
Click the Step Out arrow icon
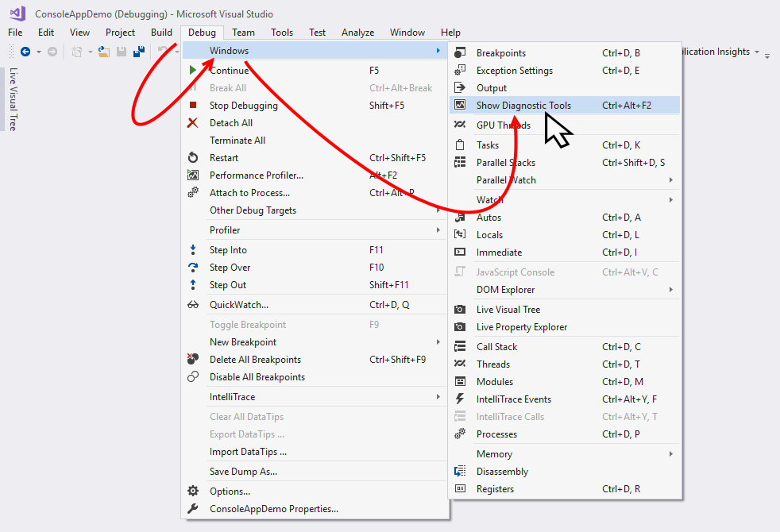click(193, 285)
